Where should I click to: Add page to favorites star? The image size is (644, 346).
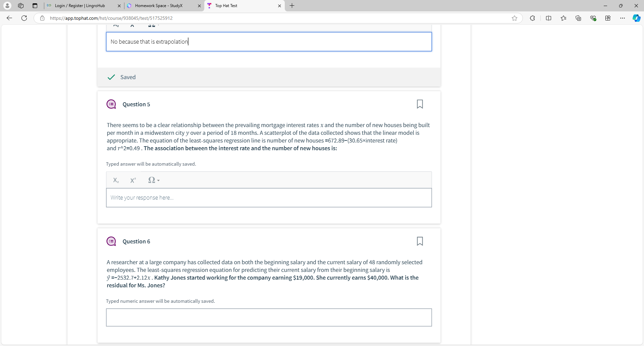(x=515, y=18)
